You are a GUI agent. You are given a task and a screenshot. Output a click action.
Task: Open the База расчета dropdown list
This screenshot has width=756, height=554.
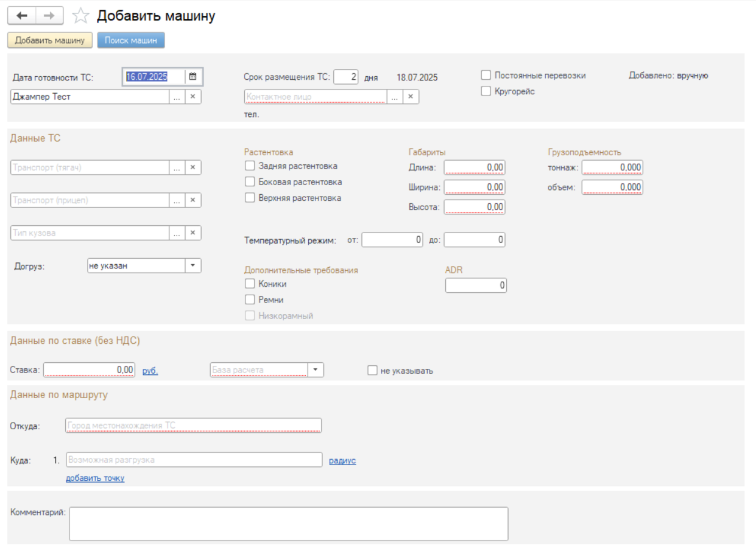point(316,370)
